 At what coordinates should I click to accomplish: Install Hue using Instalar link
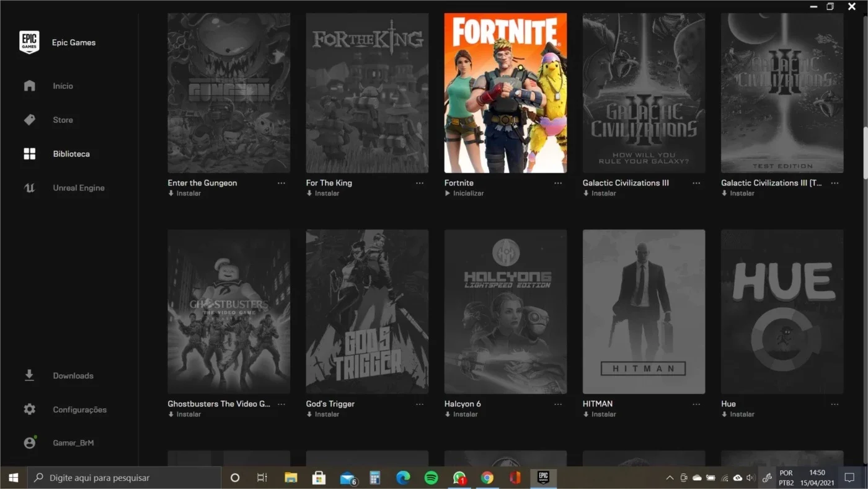[x=738, y=415]
